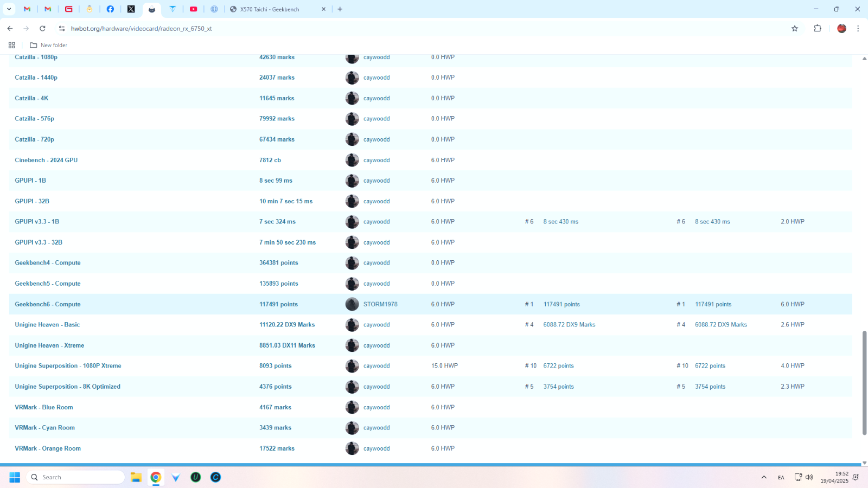Open the GPUPI v3.3 - 32B link

39,242
